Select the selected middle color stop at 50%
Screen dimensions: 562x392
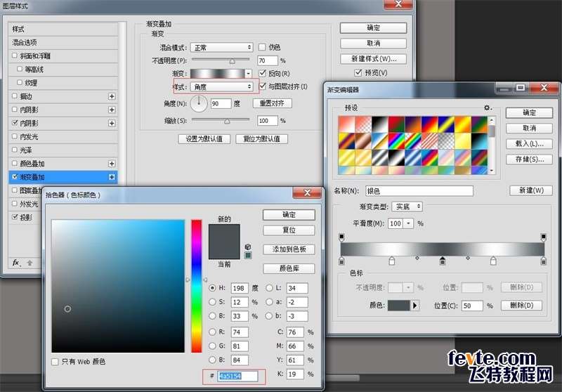pyautogui.click(x=443, y=261)
